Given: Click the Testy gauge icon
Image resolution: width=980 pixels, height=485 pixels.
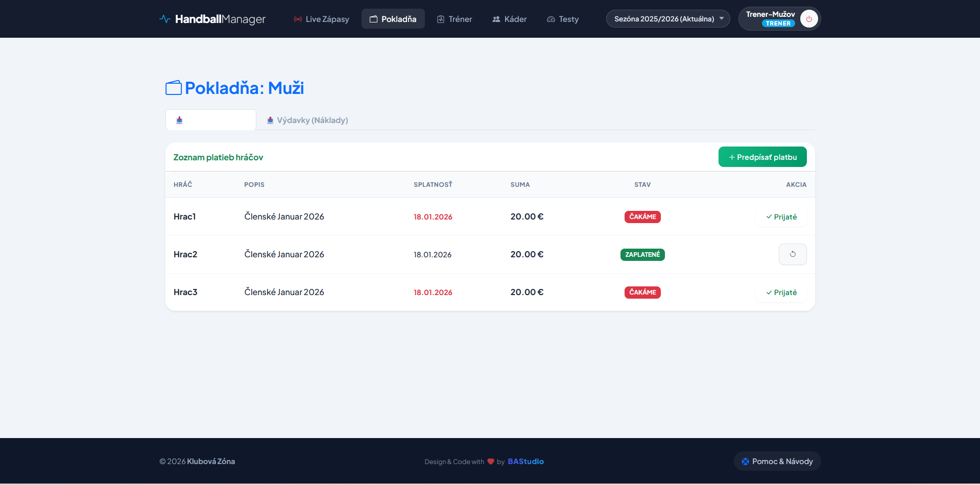Looking at the screenshot, I should coord(551,19).
